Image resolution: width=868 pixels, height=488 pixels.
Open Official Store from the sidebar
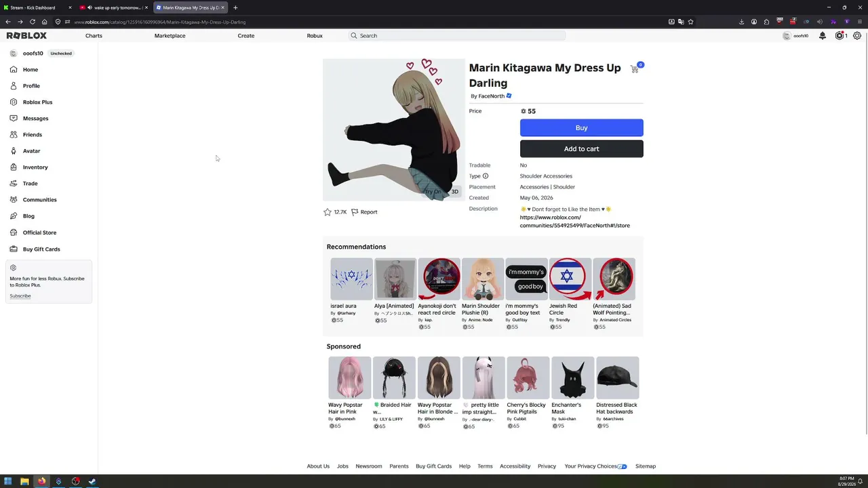[39, 232]
